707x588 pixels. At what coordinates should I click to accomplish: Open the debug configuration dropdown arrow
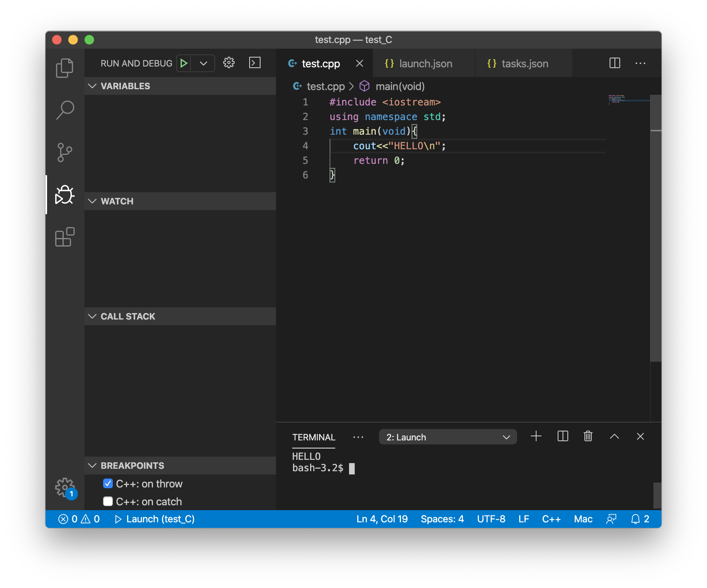[204, 63]
